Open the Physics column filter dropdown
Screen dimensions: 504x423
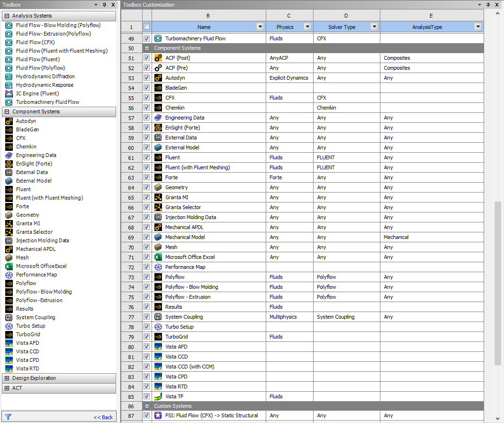[307, 27]
